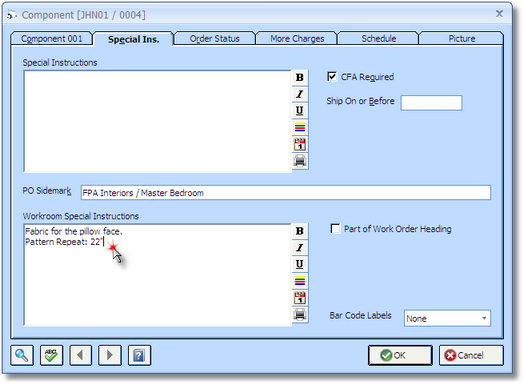The width and height of the screenshot is (524, 385).
Task: Open text color picker for Workroom Instructions
Action: click(x=300, y=281)
